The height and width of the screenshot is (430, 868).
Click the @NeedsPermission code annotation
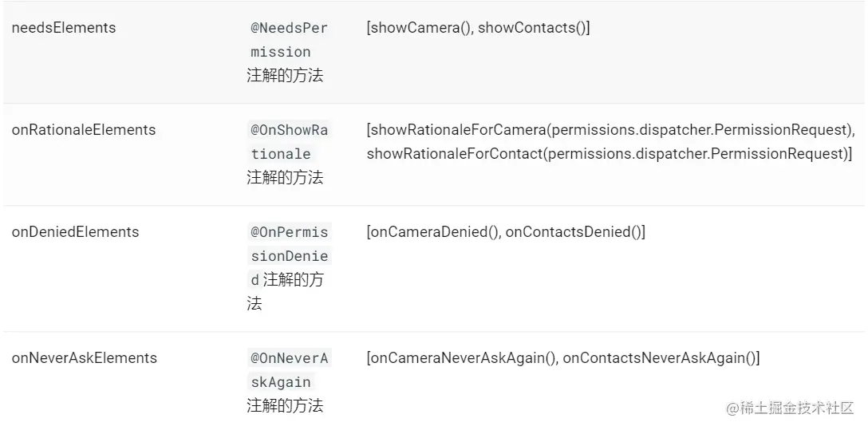[288, 40]
